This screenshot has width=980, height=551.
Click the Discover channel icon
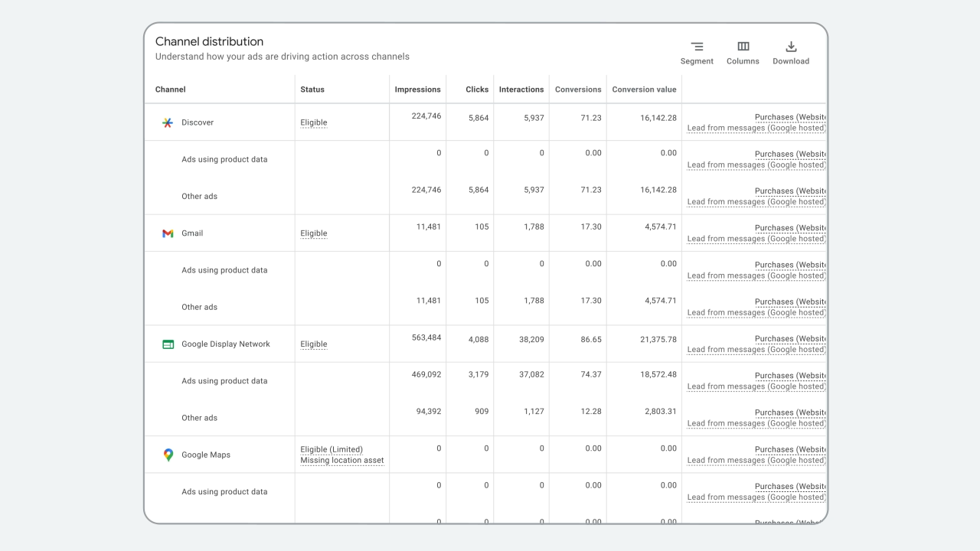click(168, 122)
